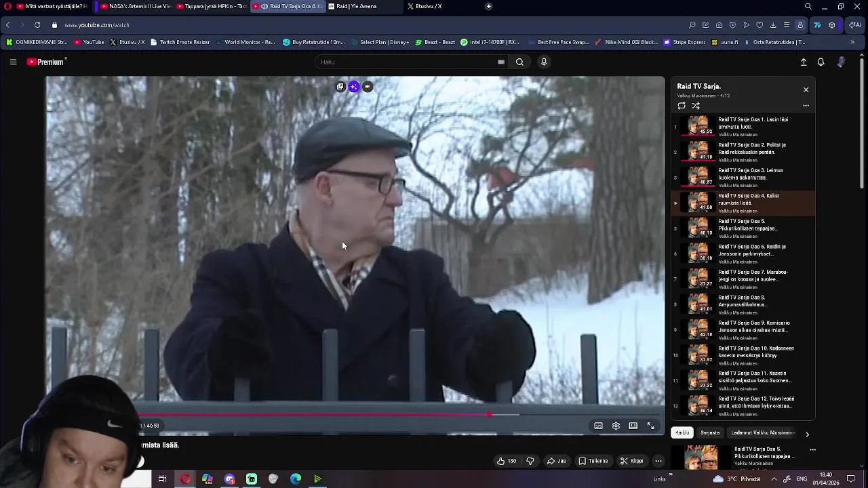This screenshot has width=868, height=488.
Task: Show more filter chips with right arrow
Action: coord(807,434)
